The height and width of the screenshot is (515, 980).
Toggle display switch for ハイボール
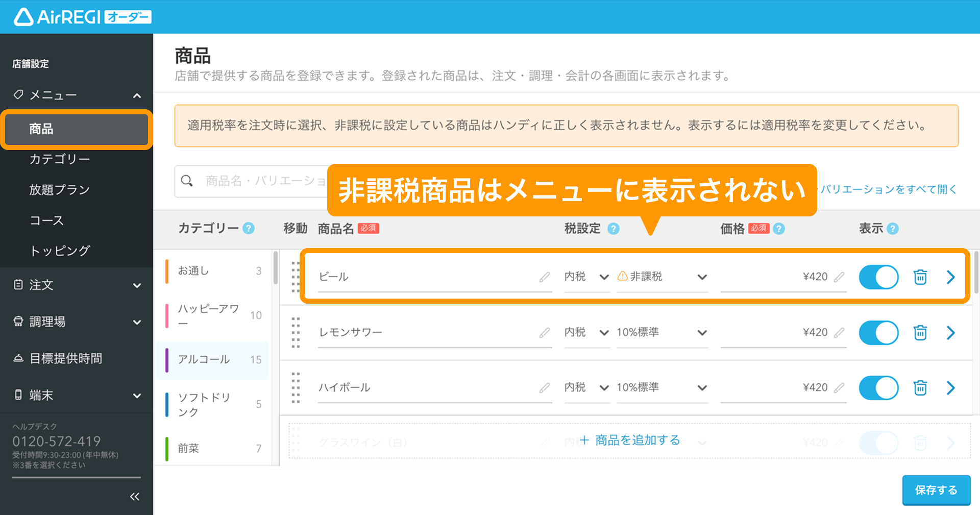click(879, 388)
